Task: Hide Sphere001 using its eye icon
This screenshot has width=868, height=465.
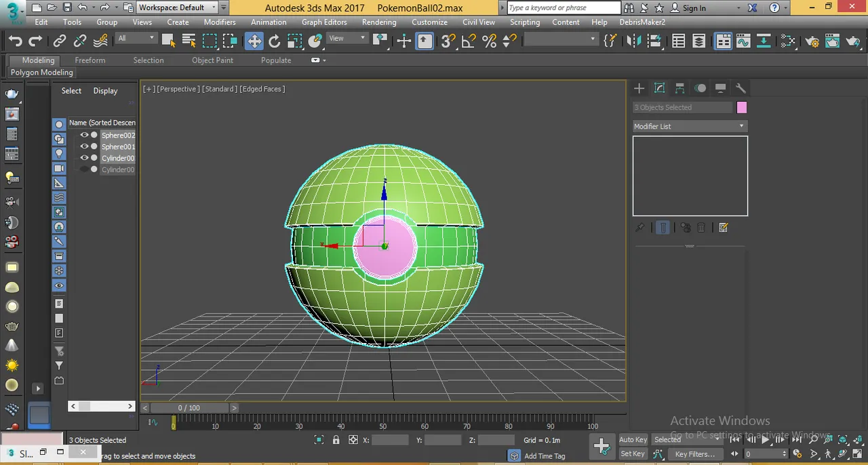Action: pyautogui.click(x=84, y=146)
